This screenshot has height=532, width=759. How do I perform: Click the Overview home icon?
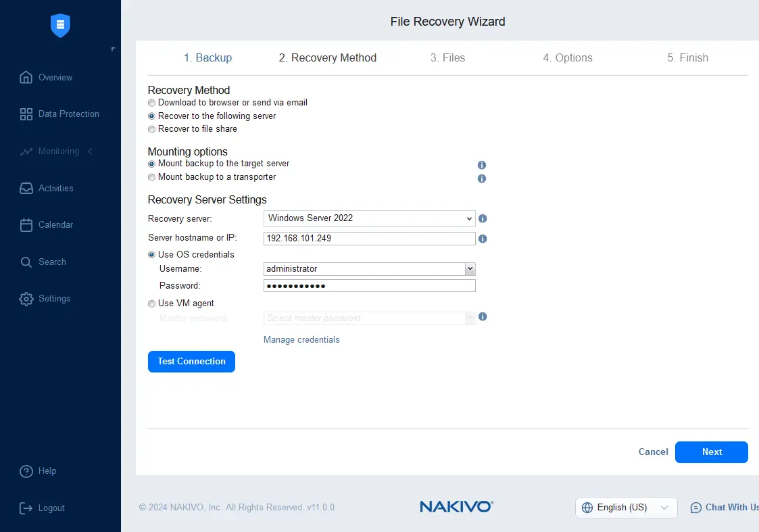tap(26, 78)
